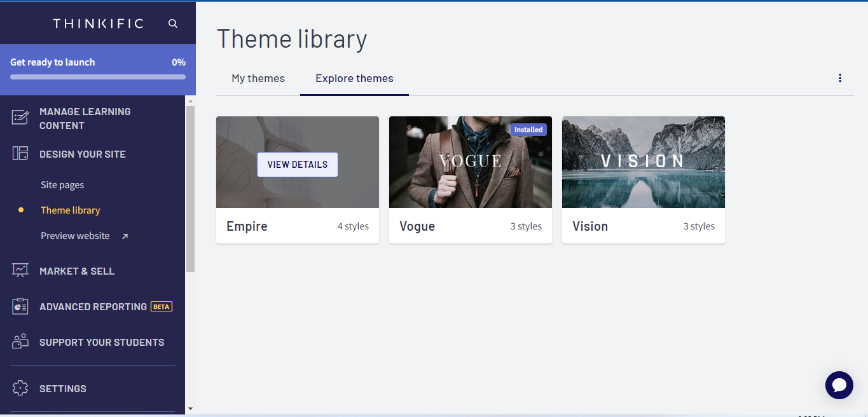Click the Empire theme name

point(247,226)
